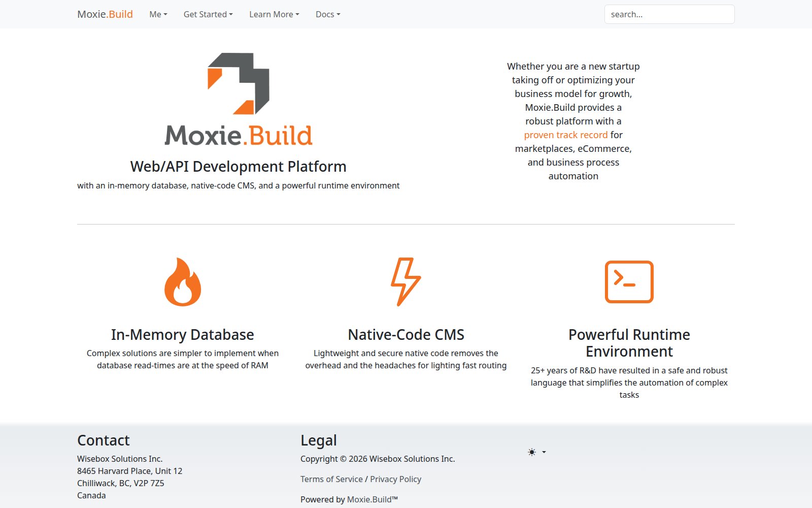812x508 pixels.
Task: Click the Wisebox Solutions Inc. contact line
Action: pyautogui.click(x=120, y=459)
